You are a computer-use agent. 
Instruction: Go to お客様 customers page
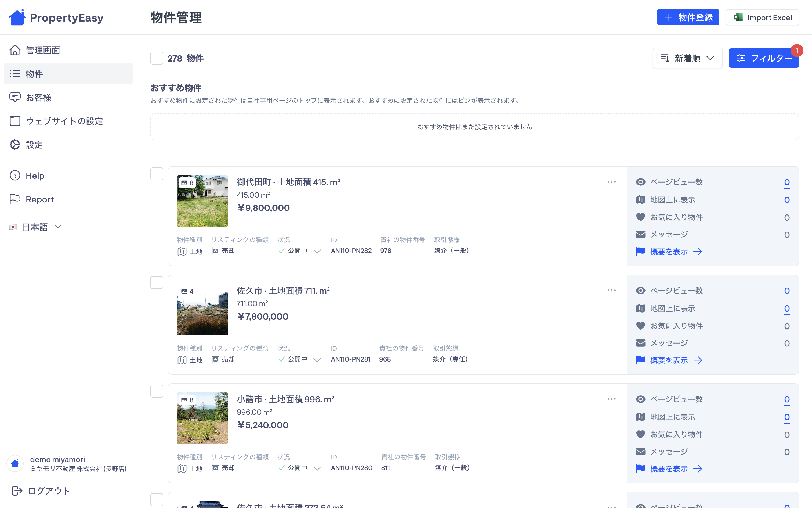68,97
